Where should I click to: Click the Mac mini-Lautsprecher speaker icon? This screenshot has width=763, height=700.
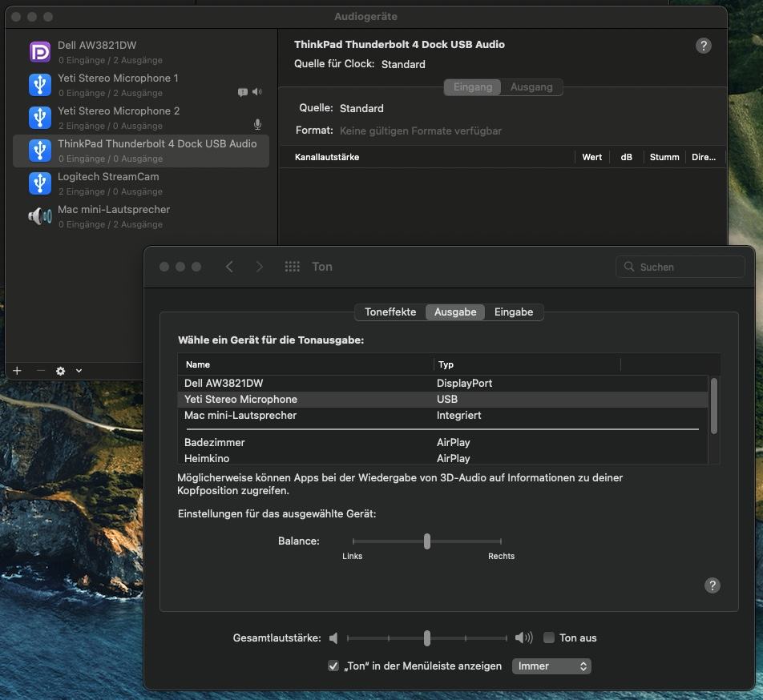[x=40, y=215]
